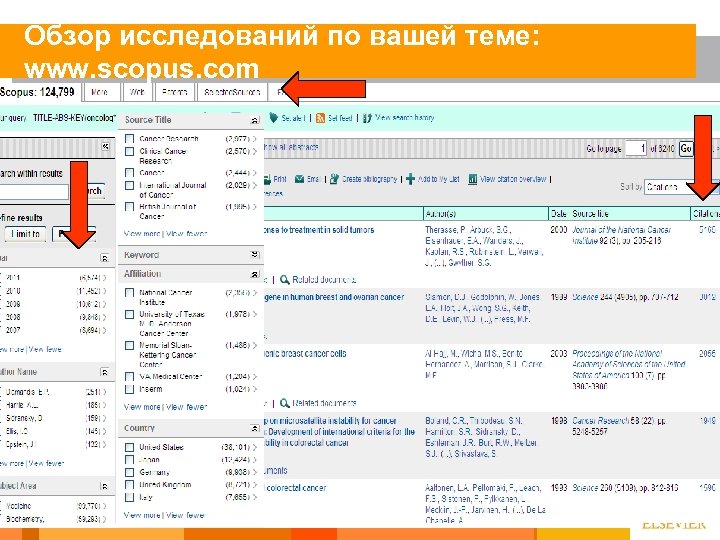Open article on breast and ovarian cancer
The image size is (720, 540).
point(334,298)
